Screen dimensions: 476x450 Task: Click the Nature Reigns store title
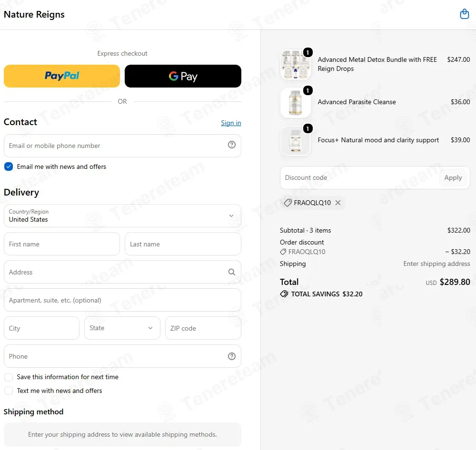[34, 15]
